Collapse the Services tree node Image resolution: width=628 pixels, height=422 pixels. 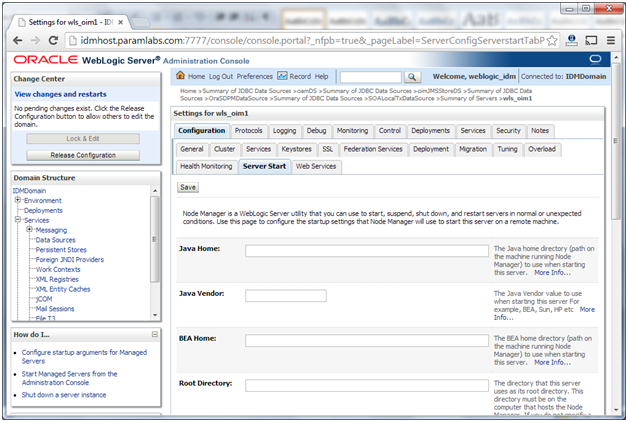(x=18, y=219)
